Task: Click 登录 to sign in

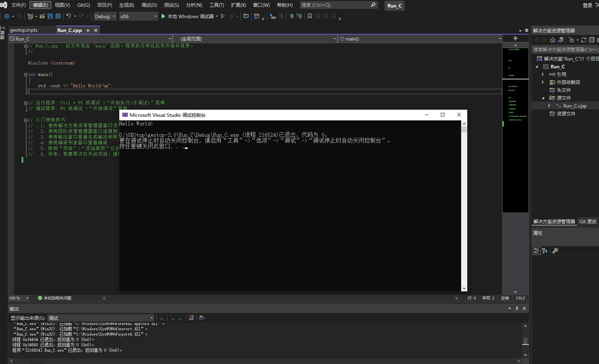Action: pyautogui.click(x=588, y=5)
